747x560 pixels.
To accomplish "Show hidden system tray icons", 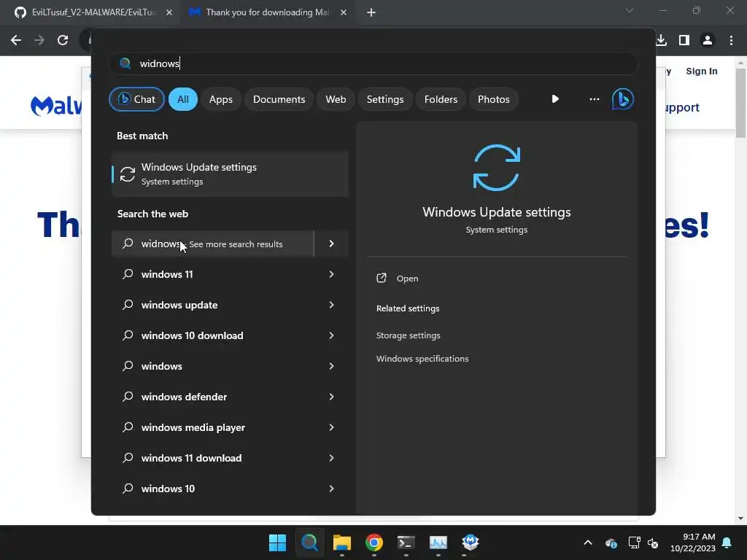I will 588,542.
